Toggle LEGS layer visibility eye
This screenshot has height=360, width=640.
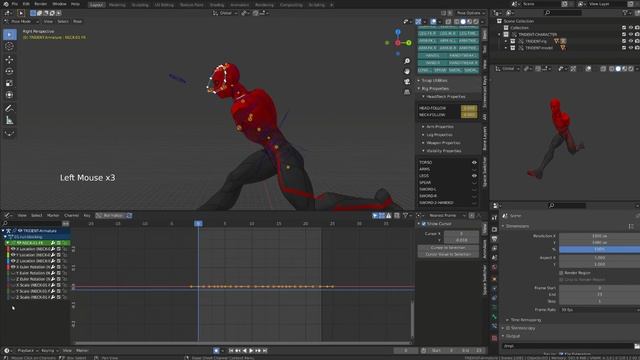pos(474,176)
